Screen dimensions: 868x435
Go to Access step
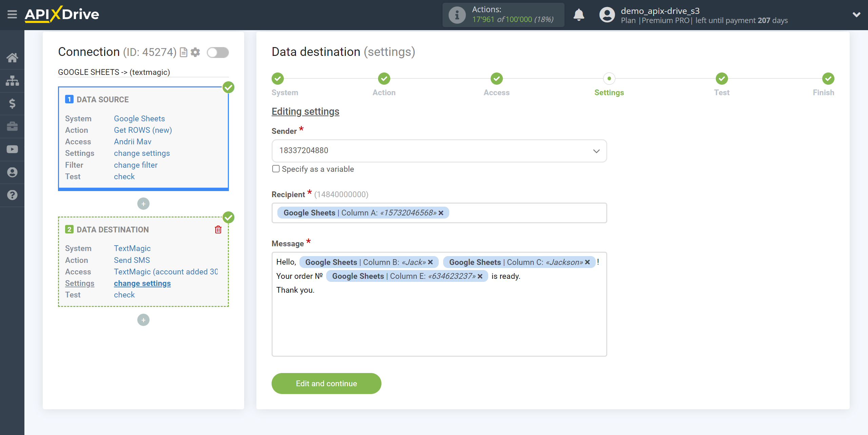coord(497,79)
